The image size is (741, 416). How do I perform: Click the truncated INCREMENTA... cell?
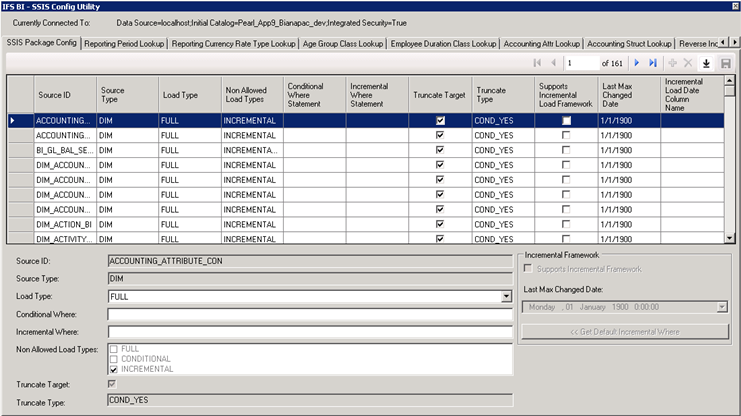252,150
